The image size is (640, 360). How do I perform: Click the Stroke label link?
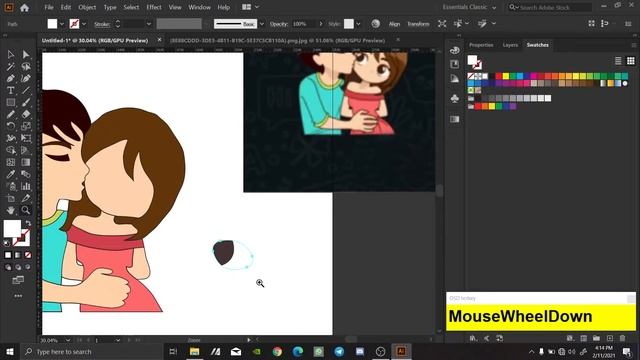click(x=102, y=24)
